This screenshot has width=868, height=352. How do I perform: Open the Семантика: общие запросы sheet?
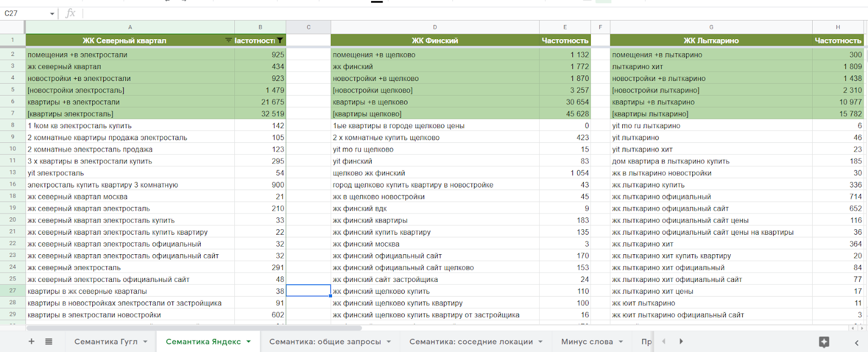[325, 342]
